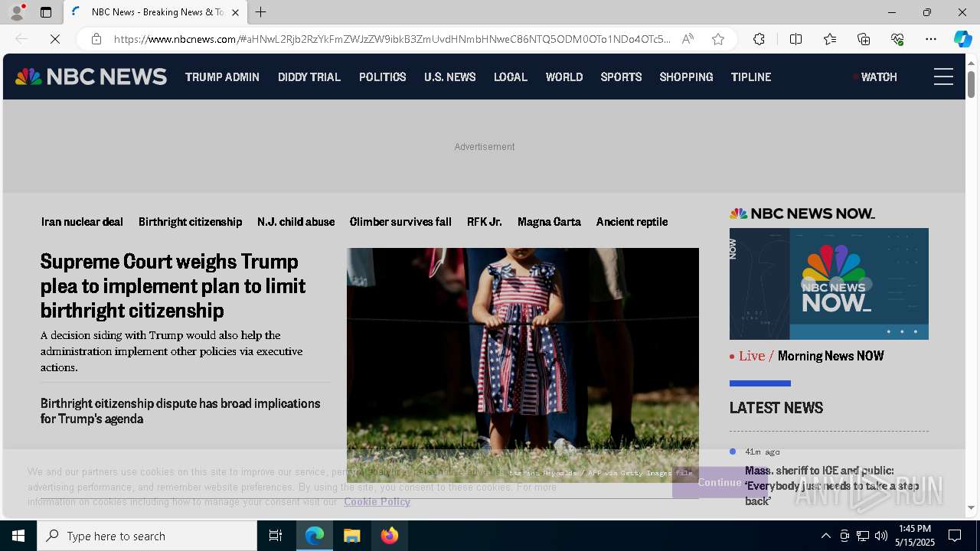Open Birthright citizenship topic link
This screenshot has width=980, height=551.
point(190,221)
